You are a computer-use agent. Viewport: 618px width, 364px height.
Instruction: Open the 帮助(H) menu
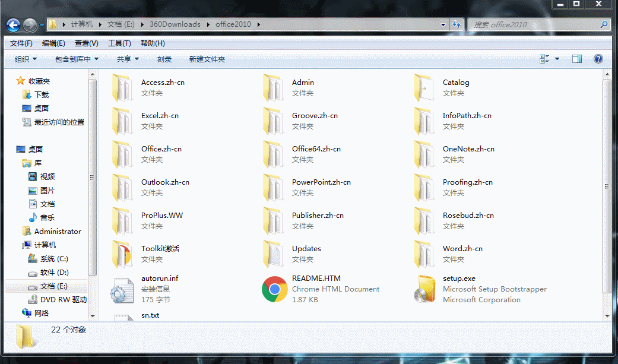coord(153,43)
